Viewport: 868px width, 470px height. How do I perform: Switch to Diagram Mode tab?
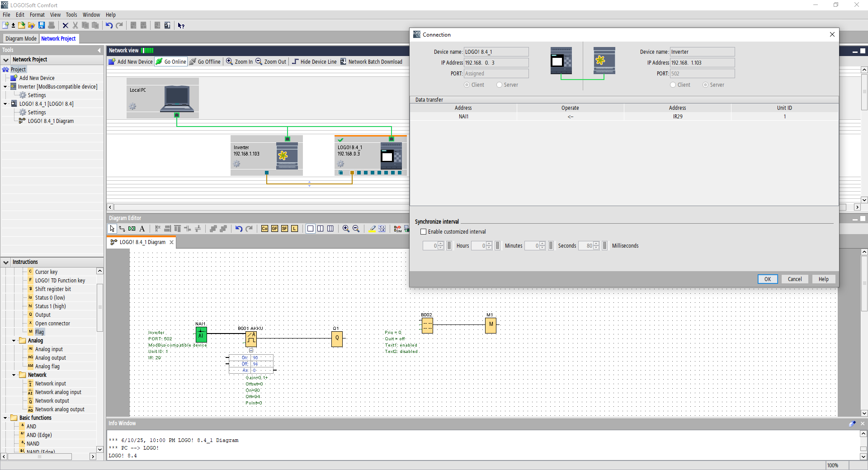click(21, 39)
